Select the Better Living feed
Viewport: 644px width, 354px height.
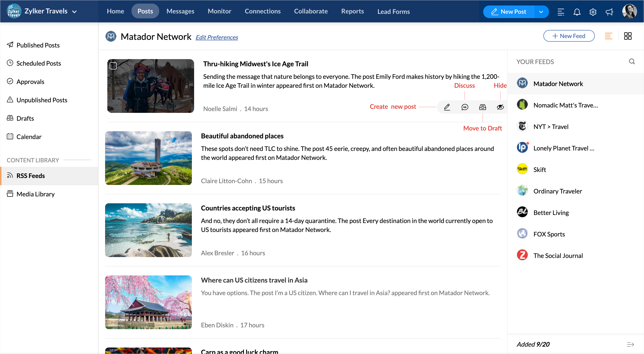[x=576, y=213]
